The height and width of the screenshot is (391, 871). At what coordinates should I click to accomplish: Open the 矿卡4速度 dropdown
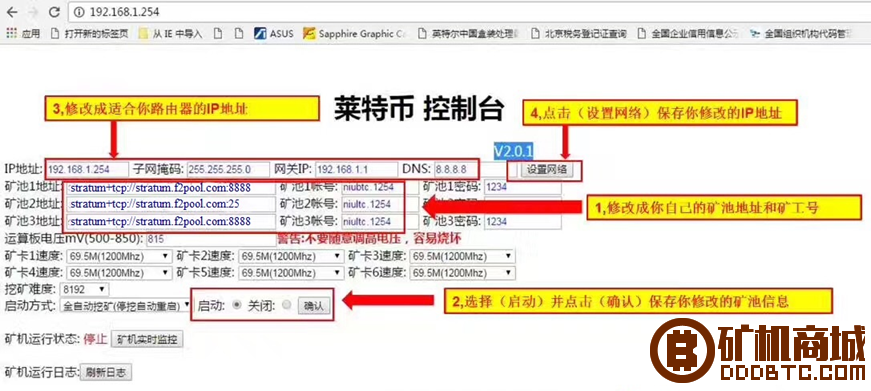point(119,273)
